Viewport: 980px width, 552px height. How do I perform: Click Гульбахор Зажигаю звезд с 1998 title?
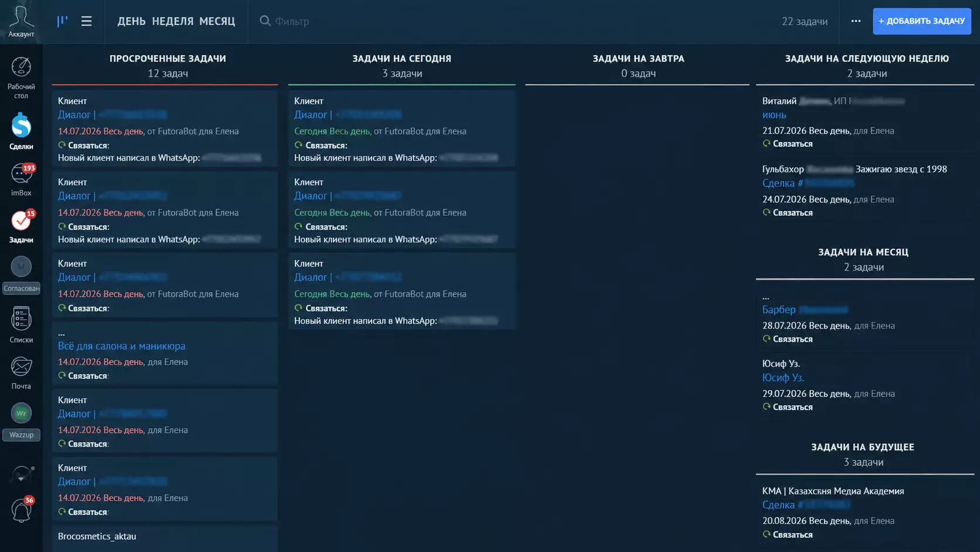click(x=855, y=169)
